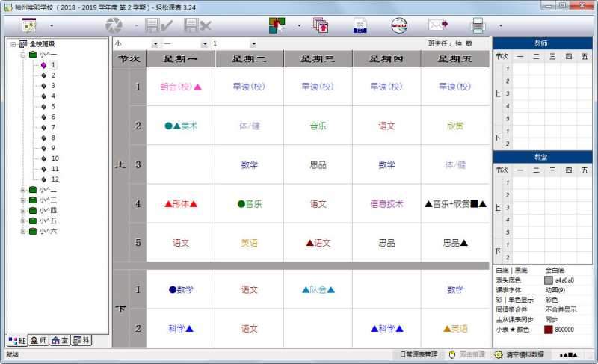The width and height of the screenshot is (598, 364).
Task: Click the 表头底色 gray color swatch
Action: pos(549,280)
